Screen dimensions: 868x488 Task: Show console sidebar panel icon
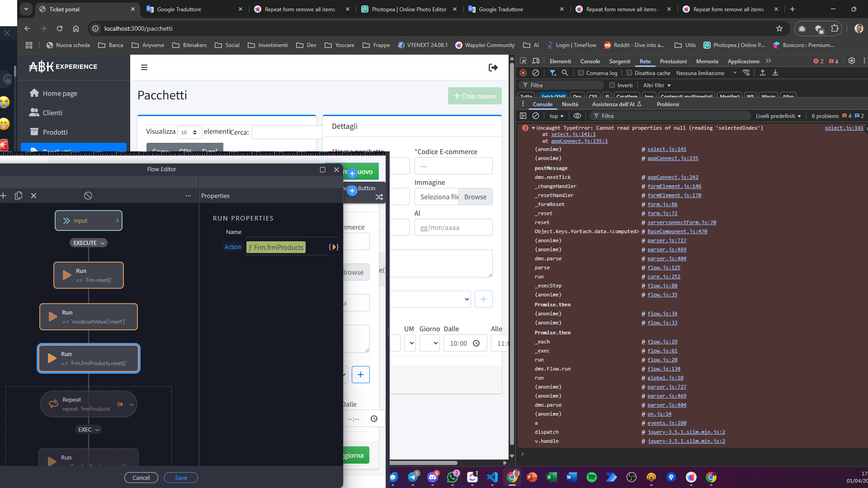523,116
